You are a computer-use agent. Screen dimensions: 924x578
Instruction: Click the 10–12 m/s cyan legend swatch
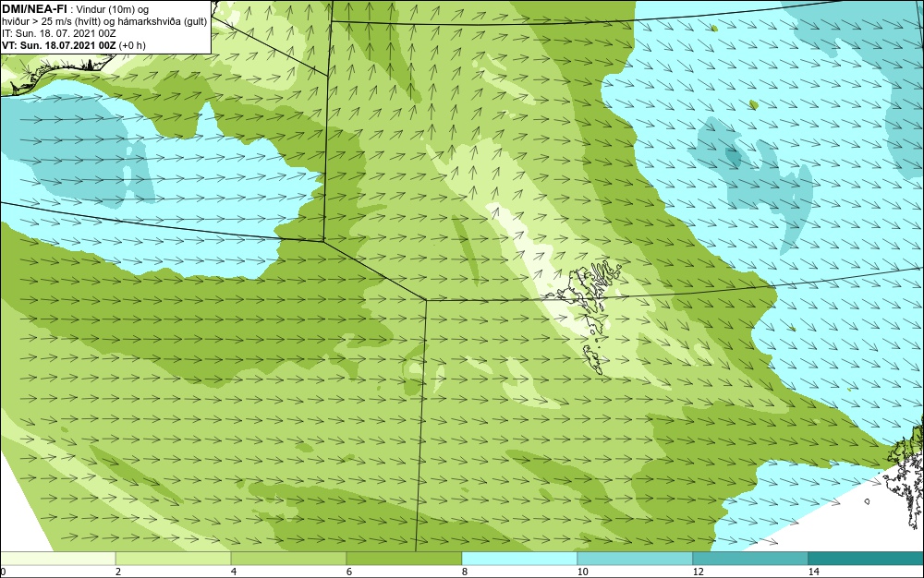point(636,559)
